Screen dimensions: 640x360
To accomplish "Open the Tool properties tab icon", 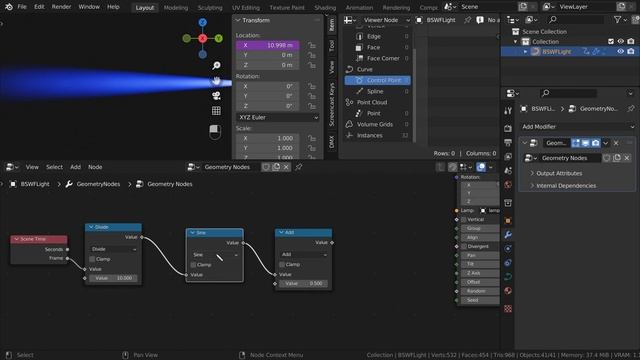I will point(508,111).
